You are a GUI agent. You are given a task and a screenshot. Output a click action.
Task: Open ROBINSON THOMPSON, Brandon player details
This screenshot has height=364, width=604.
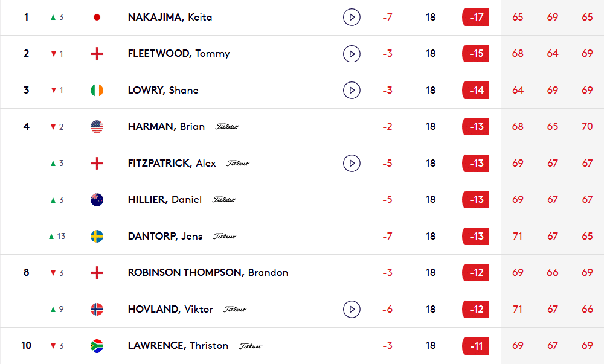tap(208, 273)
